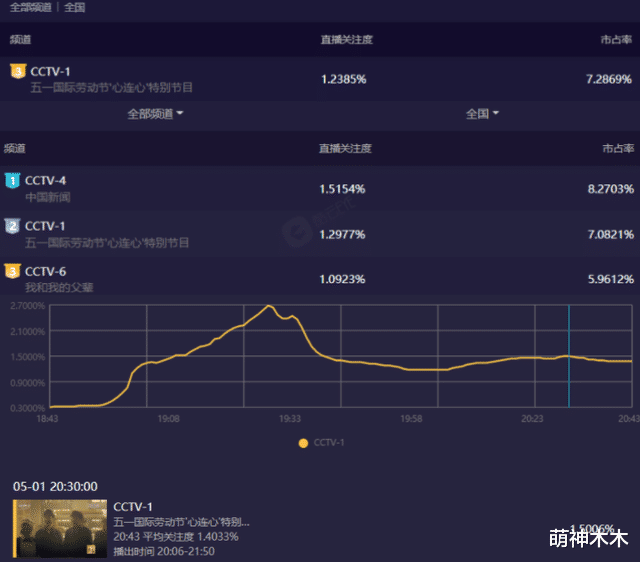Click the rank 1 badge beside CCTV-4
Screen dimensions: 640x562
(x=12, y=180)
